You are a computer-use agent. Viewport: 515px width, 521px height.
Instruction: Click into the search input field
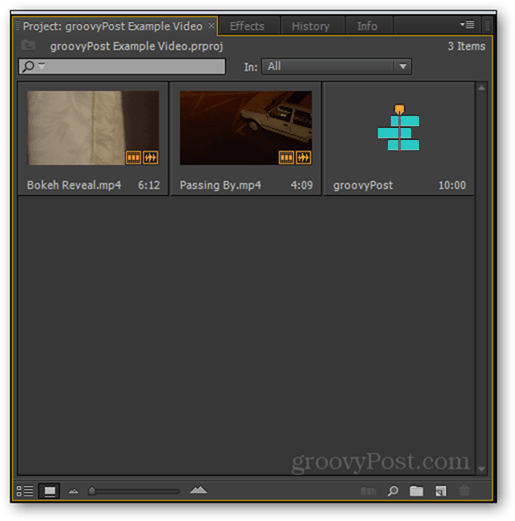click(x=122, y=66)
